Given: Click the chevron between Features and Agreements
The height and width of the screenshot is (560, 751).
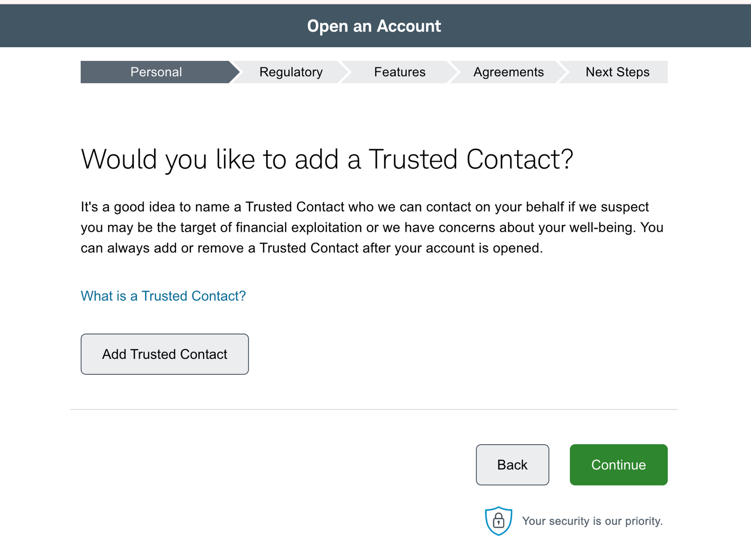Looking at the screenshot, I should point(454,72).
